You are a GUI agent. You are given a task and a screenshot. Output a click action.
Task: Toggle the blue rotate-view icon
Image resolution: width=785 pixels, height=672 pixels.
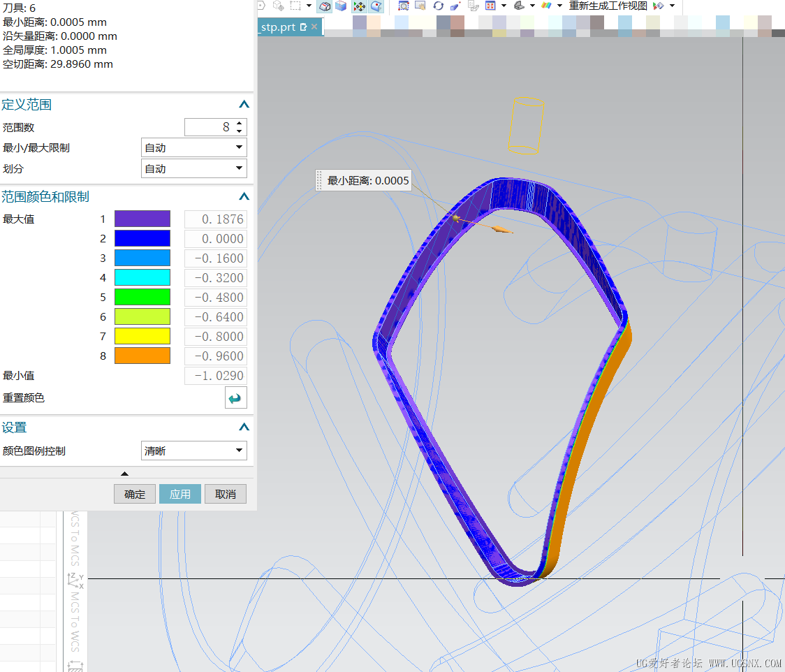[376, 6]
